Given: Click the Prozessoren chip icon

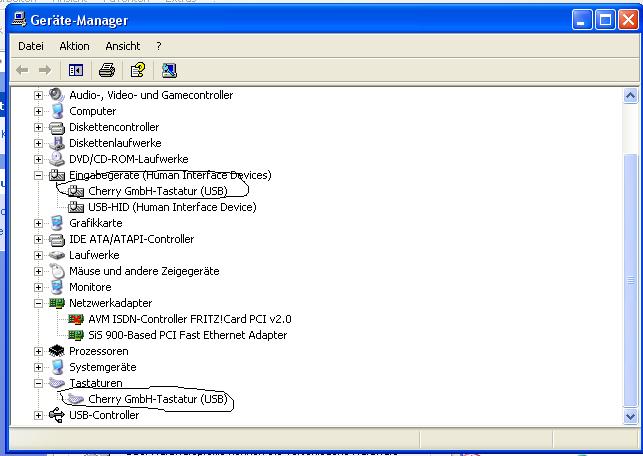Looking at the screenshot, I should [57, 351].
